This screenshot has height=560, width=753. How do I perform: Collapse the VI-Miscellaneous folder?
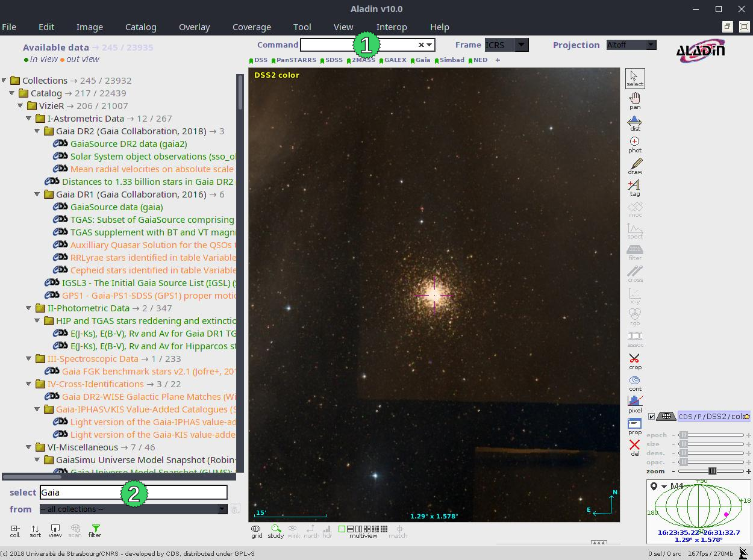tap(30, 447)
